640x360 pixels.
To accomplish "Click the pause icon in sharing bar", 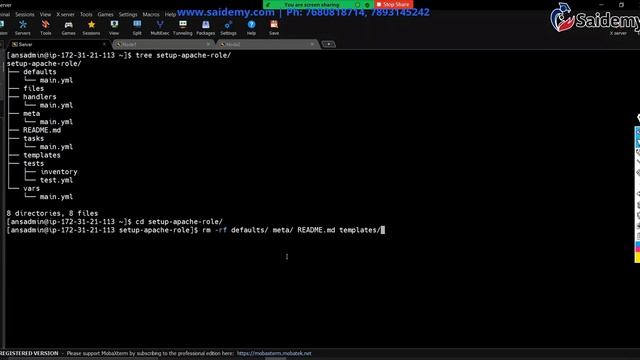I will (x=358, y=4).
